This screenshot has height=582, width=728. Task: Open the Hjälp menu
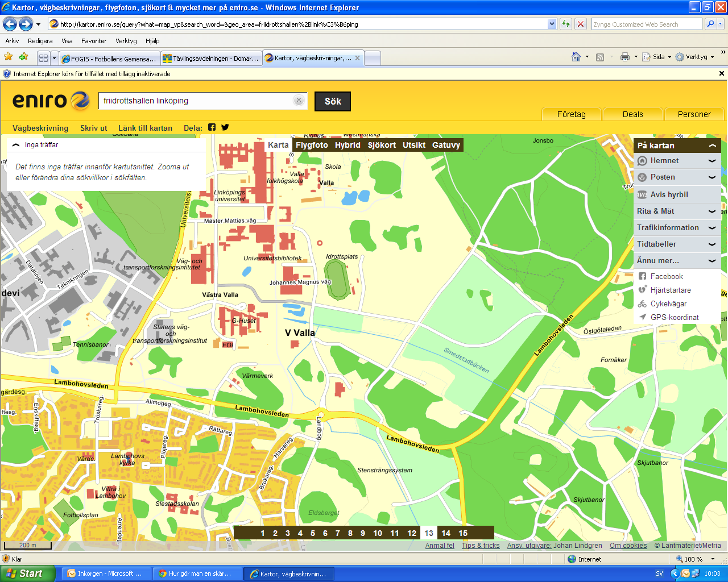tap(152, 41)
